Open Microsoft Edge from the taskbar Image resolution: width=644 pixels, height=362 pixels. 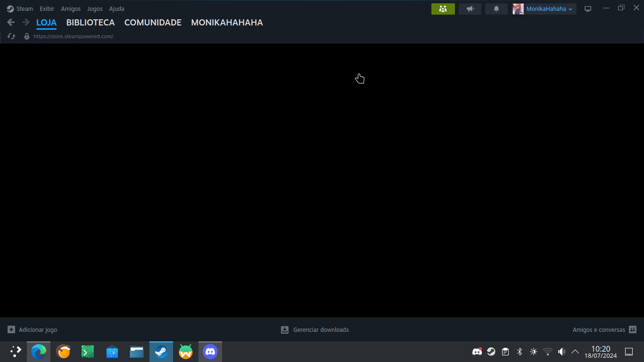coord(39,352)
